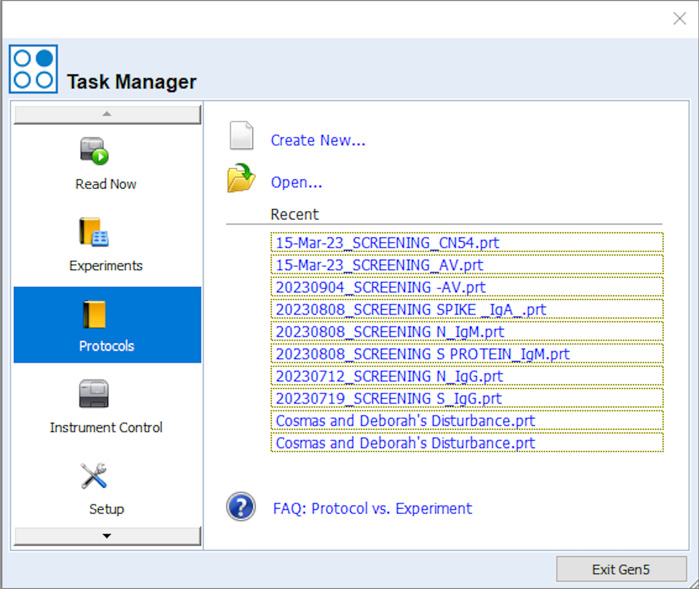Open last Cosmas and Deborah's Disturbance.prt entry

[467, 443]
